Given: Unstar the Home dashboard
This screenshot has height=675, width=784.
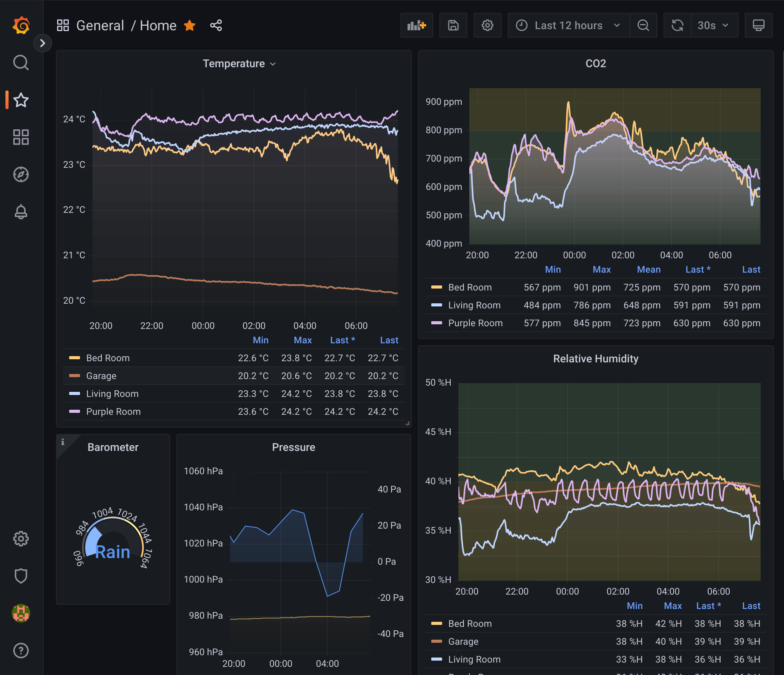Looking at the screenshot, I should pyautogui.click(x=190, y=25).
